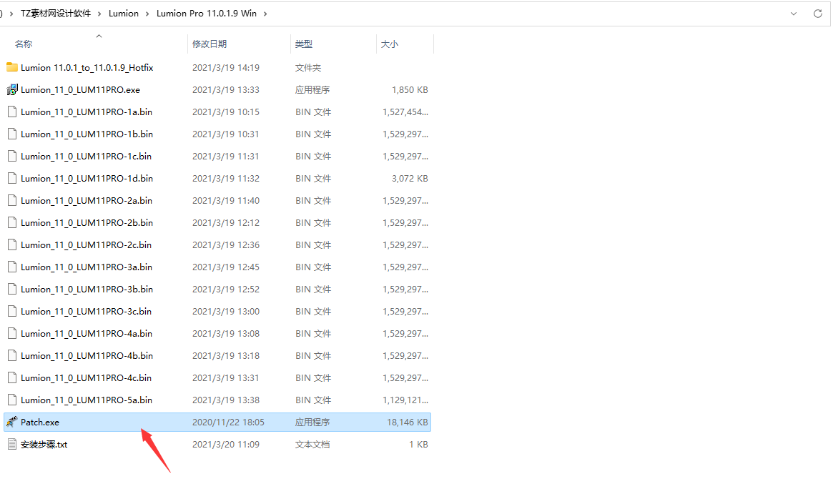Sort files by the 名称 column header
This screenshot has height=504, width=838.
tap(24, 44)
